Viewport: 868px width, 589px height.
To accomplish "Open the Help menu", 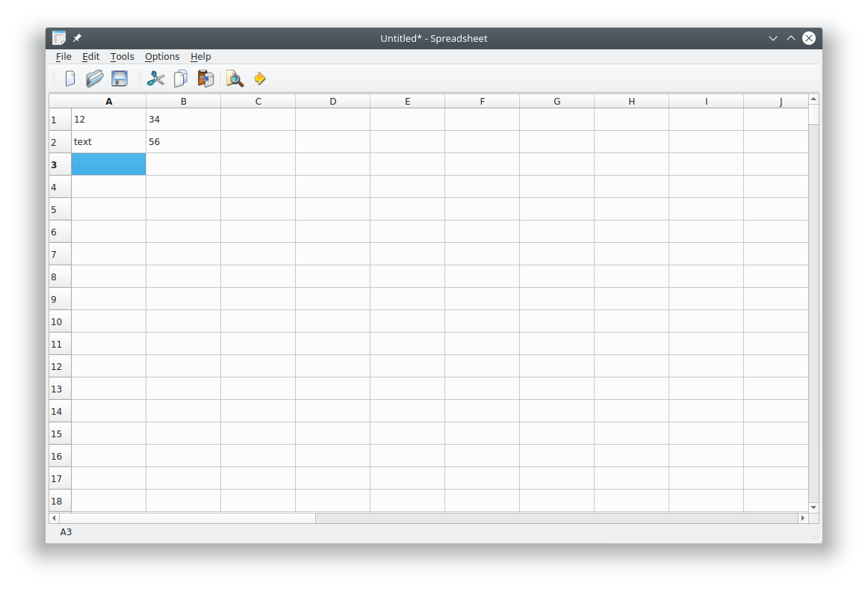I will pyautogui.click(x=200, y=57).
